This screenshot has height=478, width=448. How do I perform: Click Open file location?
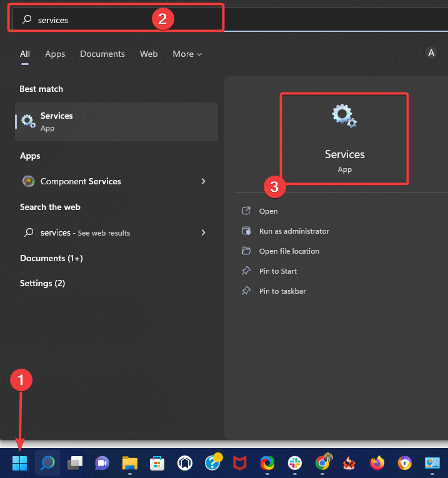pyautogui.click(x=289, y=251)
